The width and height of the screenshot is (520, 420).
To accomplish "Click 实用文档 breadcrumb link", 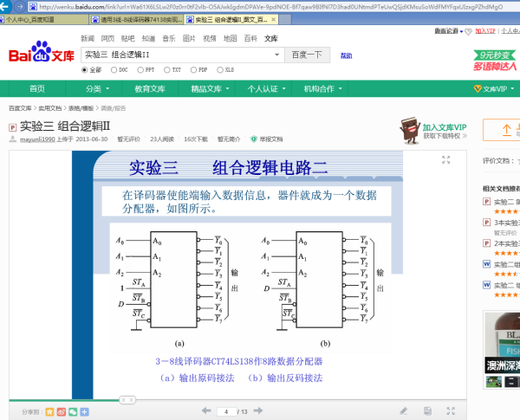I will (x=50, y=108).
